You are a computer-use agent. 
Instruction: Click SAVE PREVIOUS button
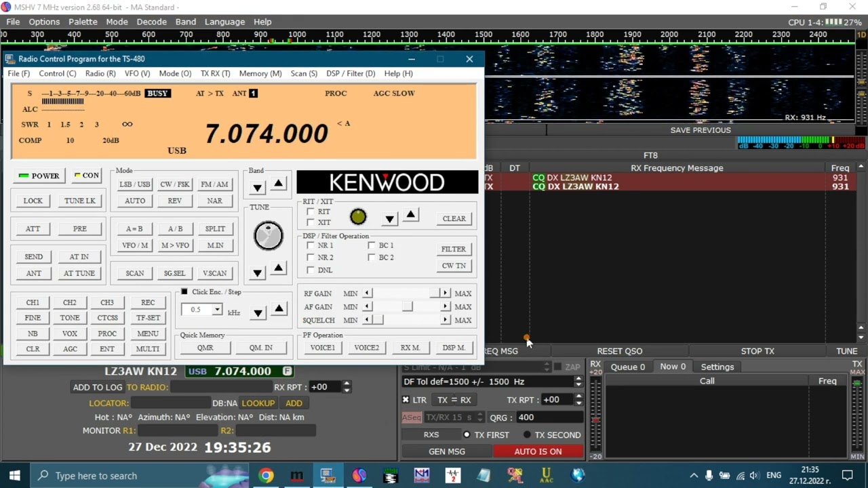click(x=701, y=130)
